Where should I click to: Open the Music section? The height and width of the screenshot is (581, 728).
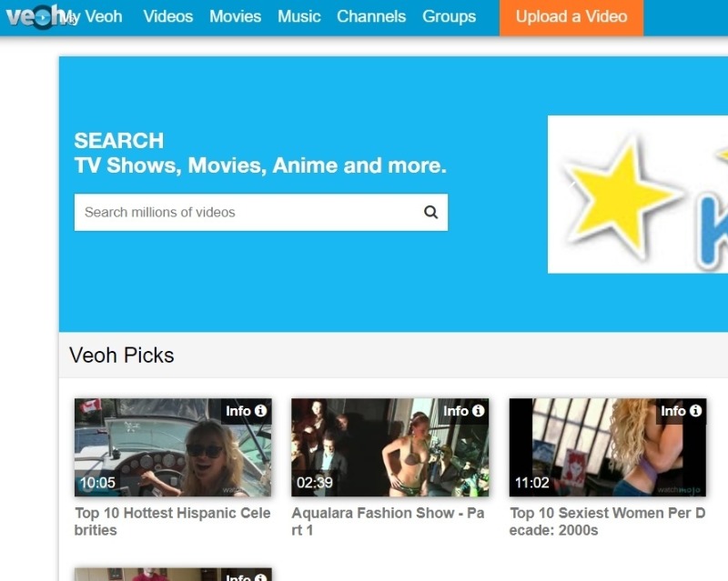coord(299,16)
